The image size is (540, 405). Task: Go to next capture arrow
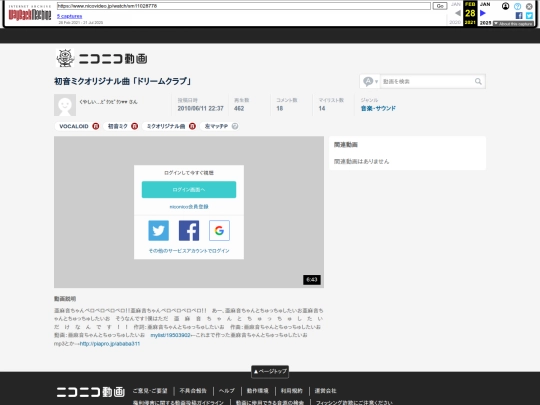[483, 13]
